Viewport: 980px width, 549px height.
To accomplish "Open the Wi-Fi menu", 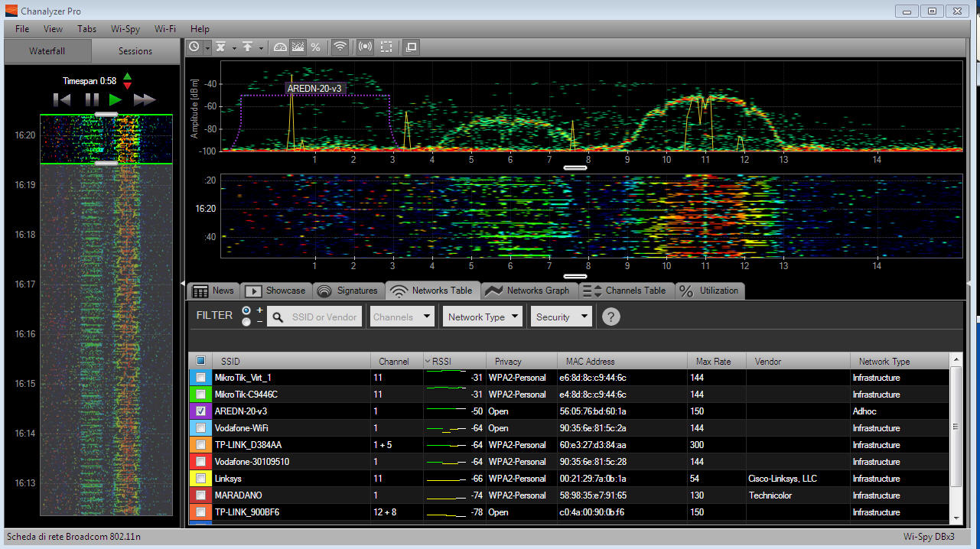I will 165,29.
